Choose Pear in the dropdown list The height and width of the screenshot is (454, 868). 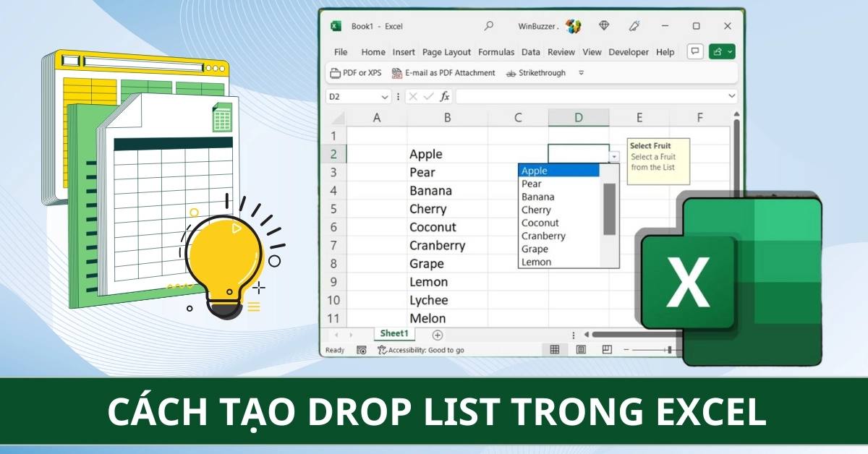click(559, 184)
